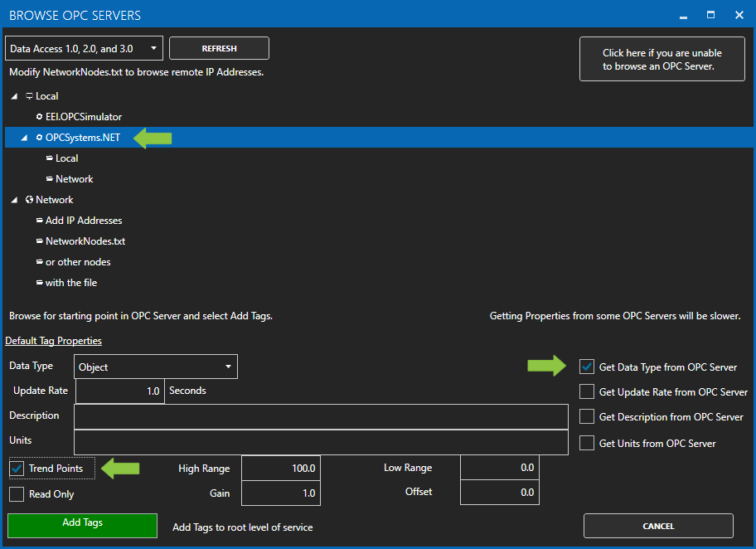Click into the Description text field
This screenshot has height=549, width=756.
click(x=321, y=416)
